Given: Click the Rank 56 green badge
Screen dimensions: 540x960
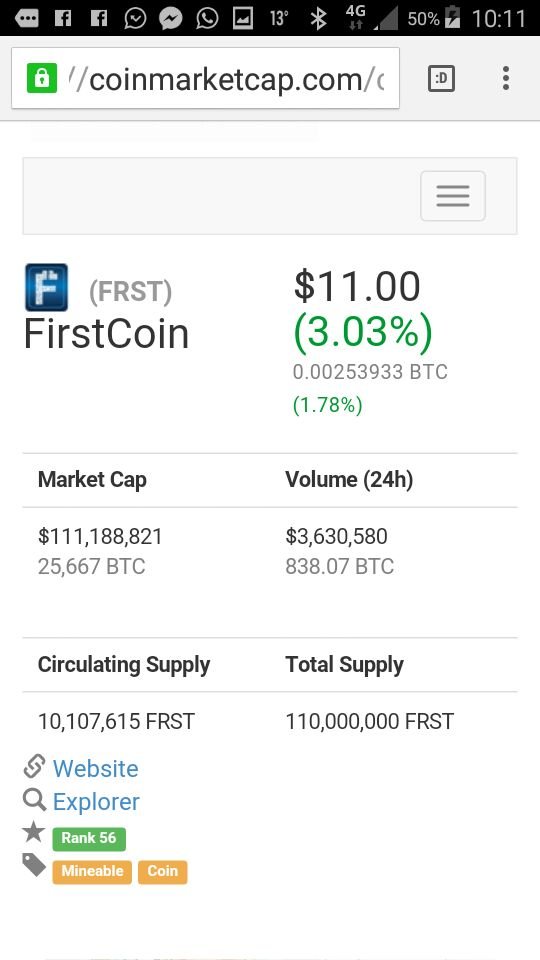Looking at the screenshot, I should (x=89, y=839).
